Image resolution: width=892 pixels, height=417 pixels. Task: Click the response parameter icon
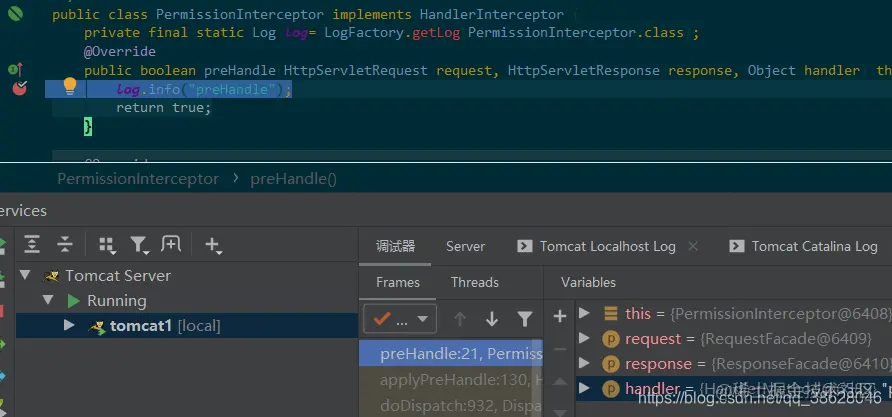[x=610, y=364]
